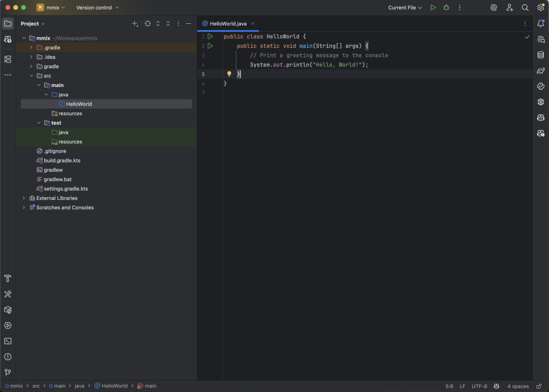Collapse the test folder
This screenshot has height=392, width=549.
coord(39,123)
